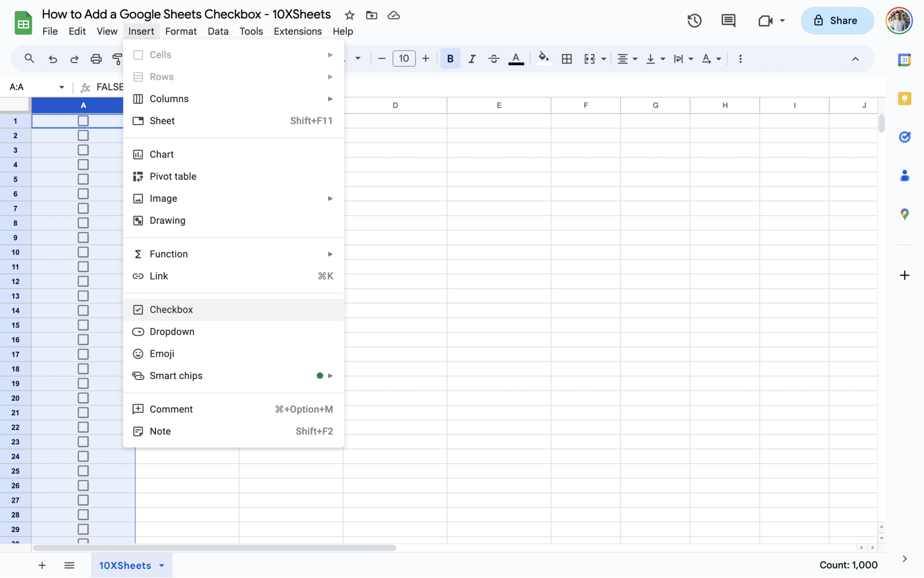The height and width of the screenshot is (578, 924).
Task: Select the row 14 header
Action: point(15,311)
